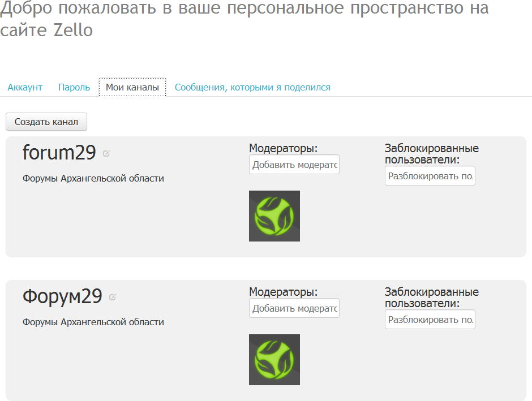The height and width of the screenshot is (401, 532).
Task: Open Сообщения, которыми я поделился tab
Action: [252, 88]
